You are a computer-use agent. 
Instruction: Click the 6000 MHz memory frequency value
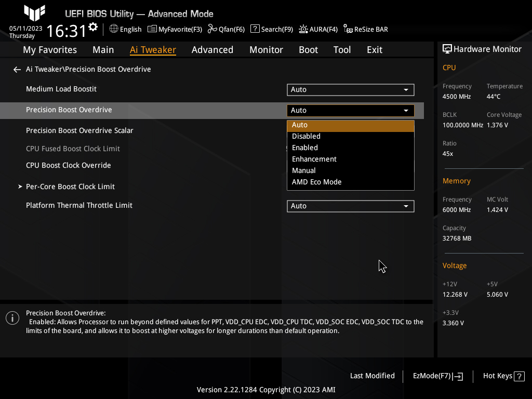pos(456,210)
